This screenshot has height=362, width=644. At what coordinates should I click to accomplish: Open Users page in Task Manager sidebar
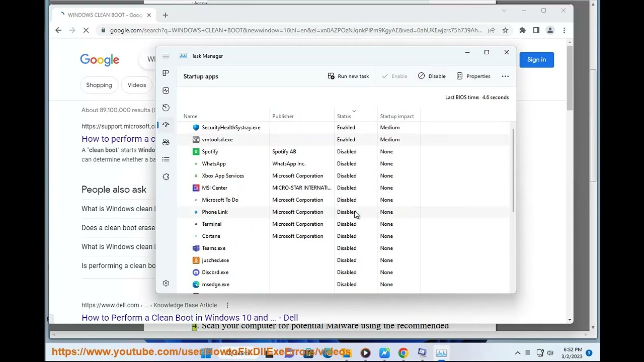pos(166,142)
